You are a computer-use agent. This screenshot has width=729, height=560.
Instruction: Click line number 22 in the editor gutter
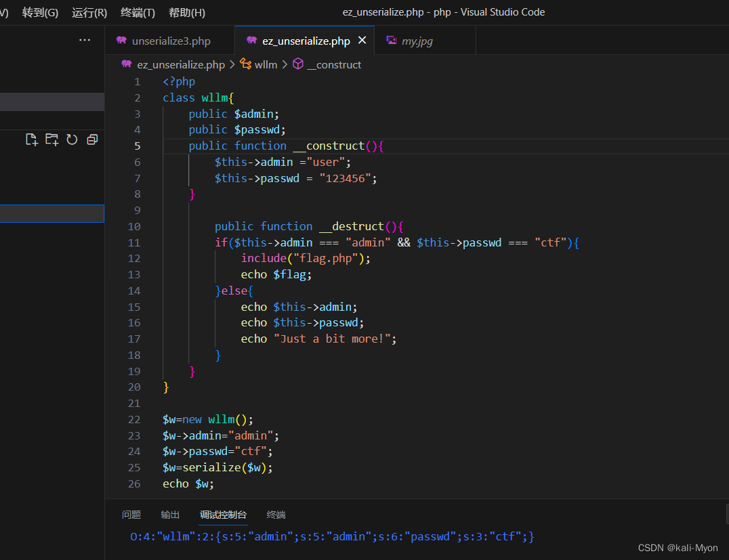134,419
